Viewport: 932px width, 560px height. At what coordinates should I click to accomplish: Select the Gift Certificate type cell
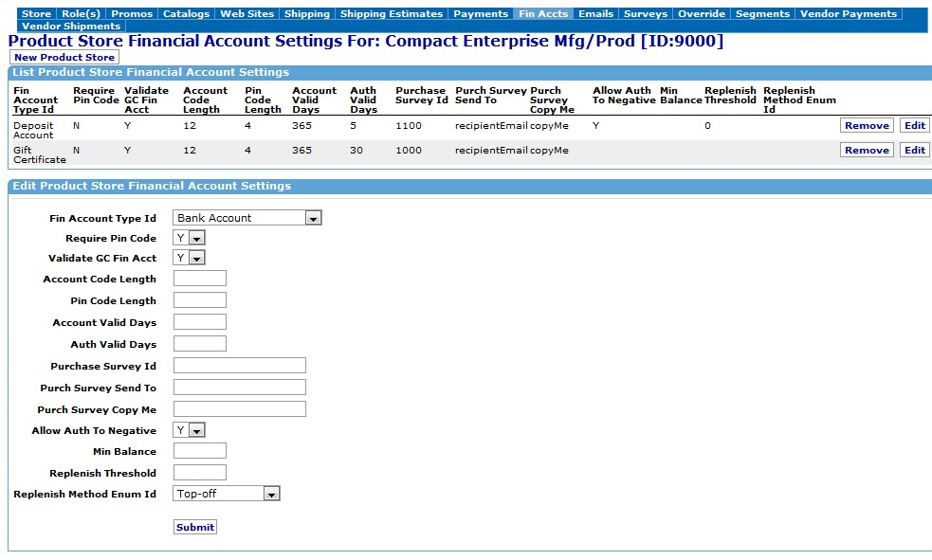pyautogui.click(x=40, y=155)
